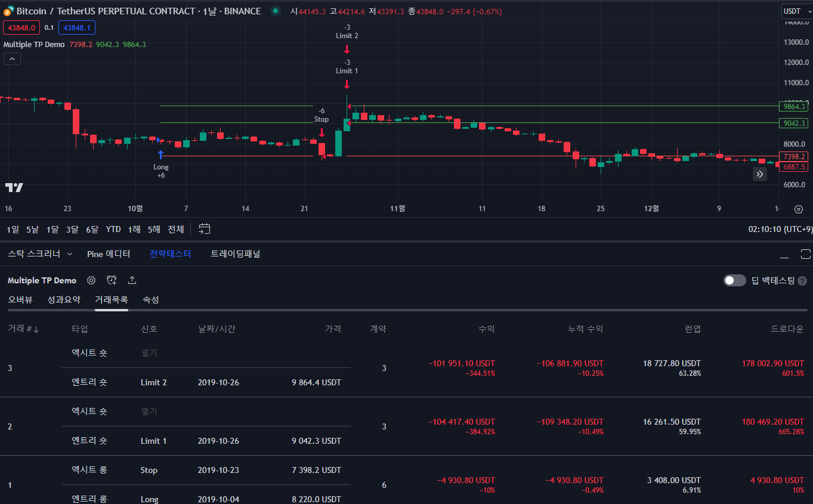
Task: Set chart range to 6달
Action: pos(92,229)
